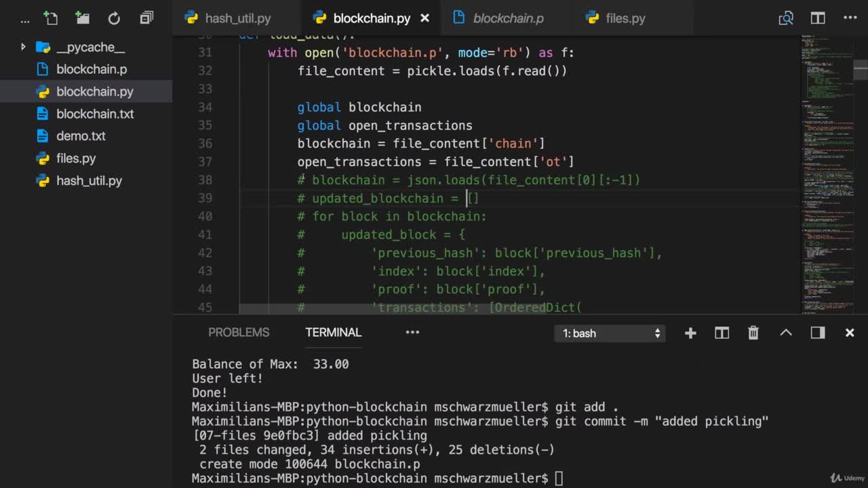Click 'User left!' in terminal output
The width and height of the screenshot is (868, 488).
pyautogui.click(x=227, y=378)
